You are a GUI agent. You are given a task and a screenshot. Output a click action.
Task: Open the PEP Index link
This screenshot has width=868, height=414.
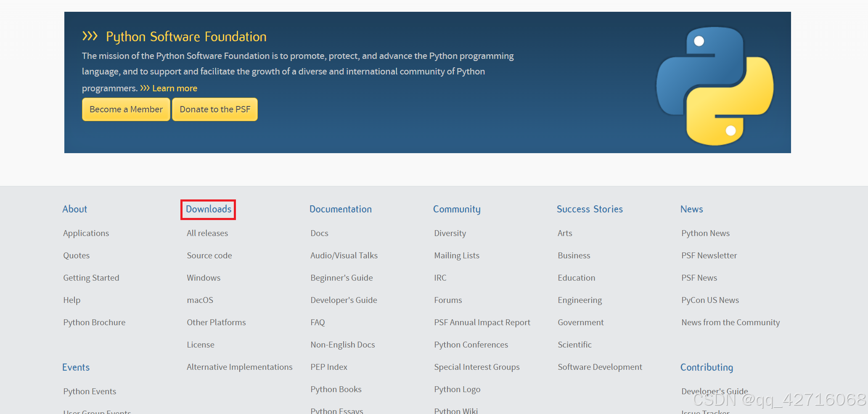(329, 367)
